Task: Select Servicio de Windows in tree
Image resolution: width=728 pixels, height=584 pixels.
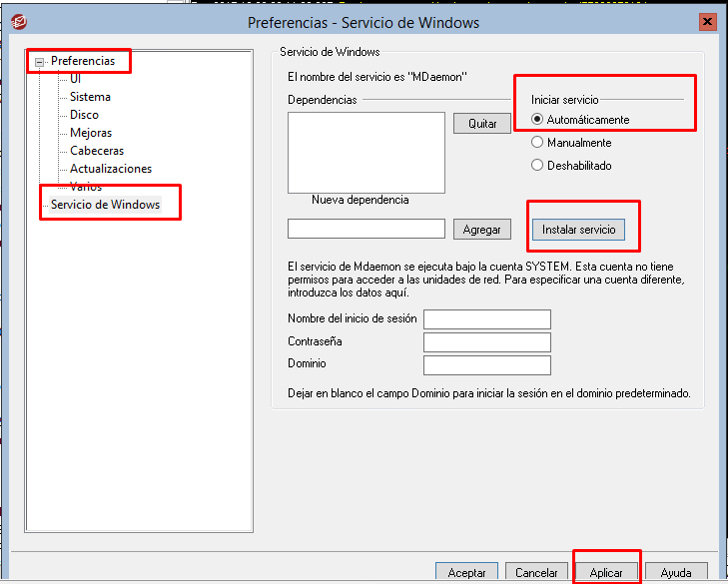Action: 106,205
